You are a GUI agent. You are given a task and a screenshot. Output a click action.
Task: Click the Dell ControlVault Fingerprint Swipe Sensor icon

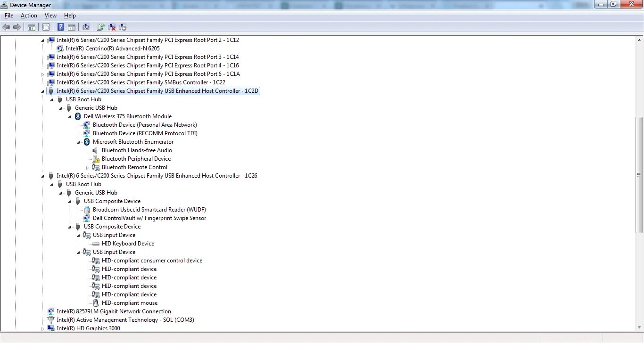[87, 218]
